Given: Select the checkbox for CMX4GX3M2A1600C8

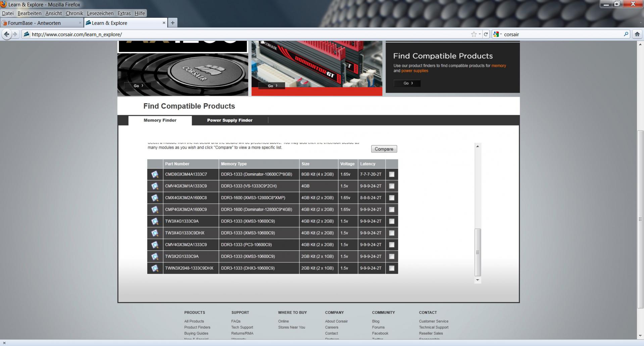Looking at the screenshot, I should pos(392,198).
